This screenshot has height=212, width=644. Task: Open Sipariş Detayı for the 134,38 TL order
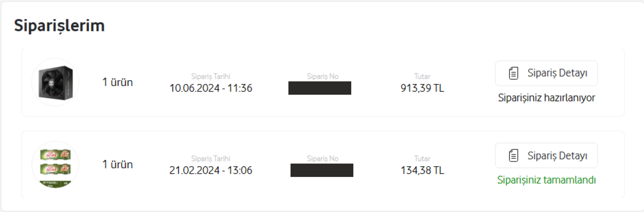[x=546, y=156]
